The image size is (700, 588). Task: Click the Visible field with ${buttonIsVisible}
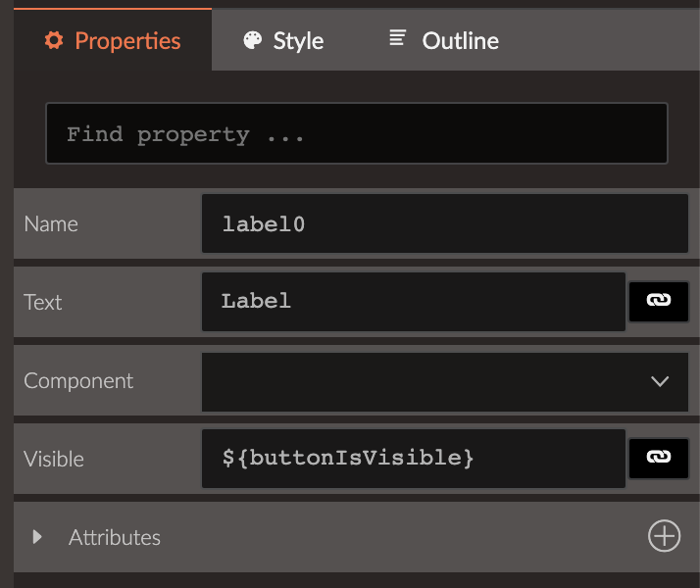pos(413,458)
